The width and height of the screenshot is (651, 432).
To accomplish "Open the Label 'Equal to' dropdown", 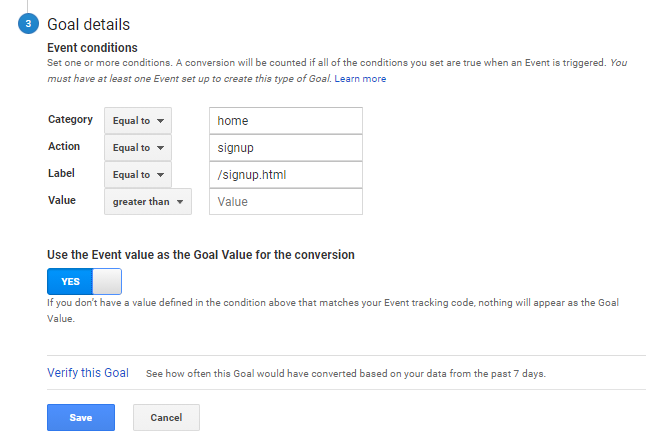I will click(137, 175).
